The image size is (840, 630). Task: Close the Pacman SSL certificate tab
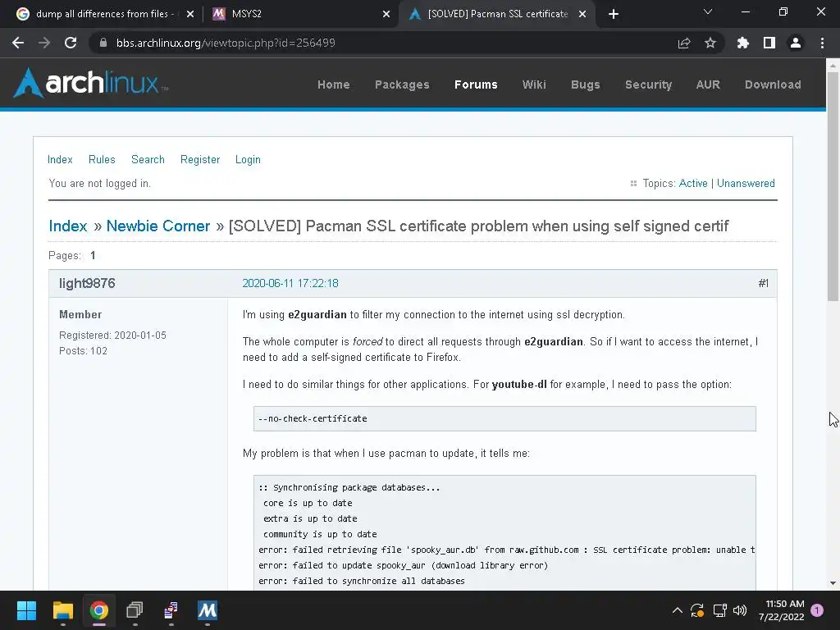coord(582,14)
